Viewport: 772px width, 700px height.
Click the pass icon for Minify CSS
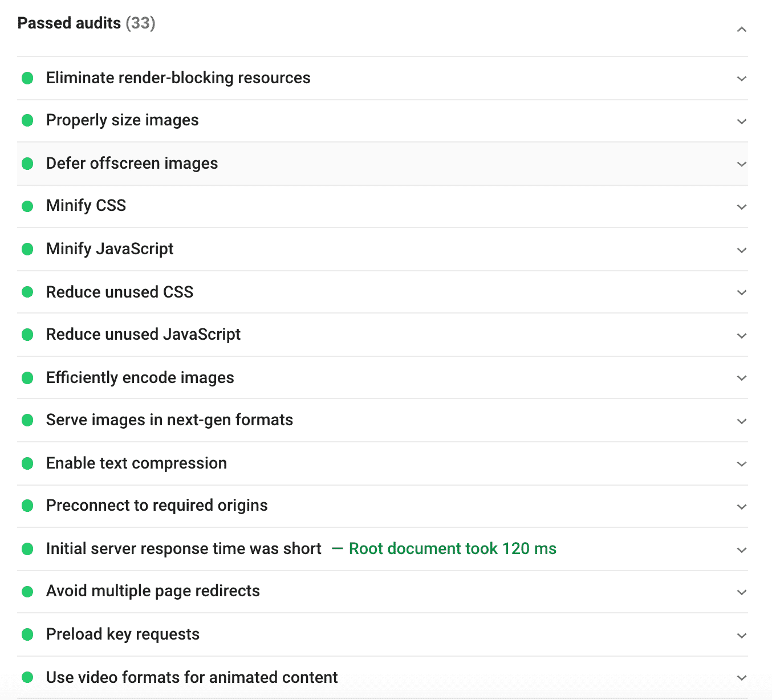(27, 206)
